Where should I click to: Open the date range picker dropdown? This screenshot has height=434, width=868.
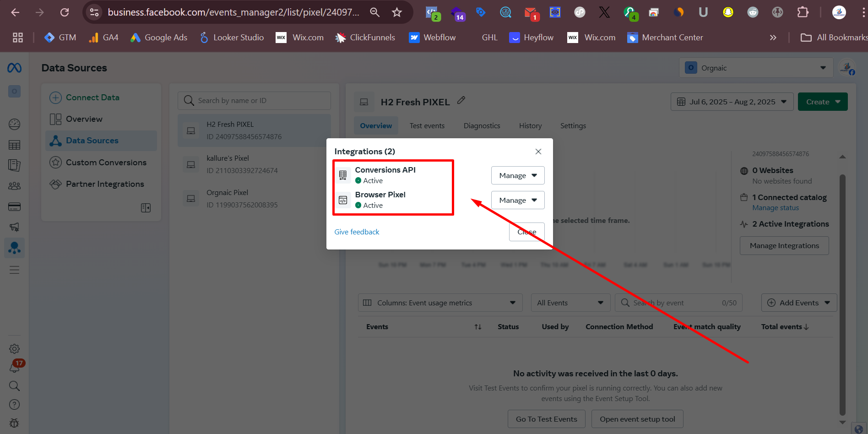tap(732, 102)
